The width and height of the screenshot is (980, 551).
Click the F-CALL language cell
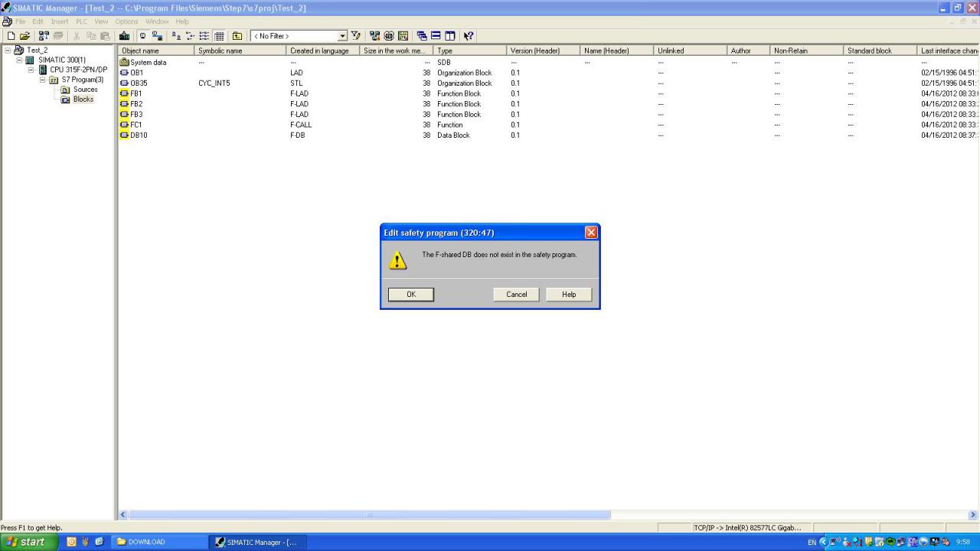click(x=301, y=125)
